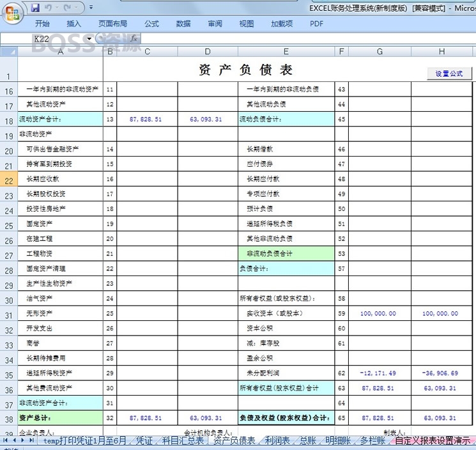Open the 视图 ribbon tab
Screen dimensions: 476x450
click(247, 24)
